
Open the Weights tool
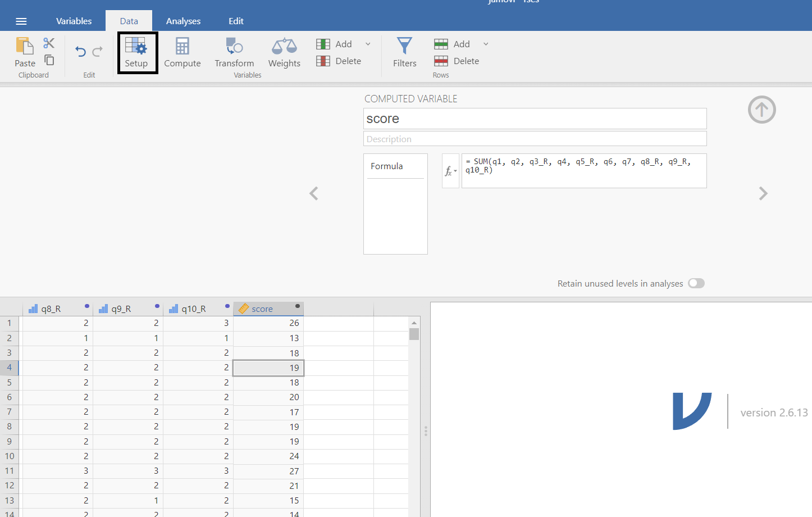pyautogui.click(x=284, y=52)
